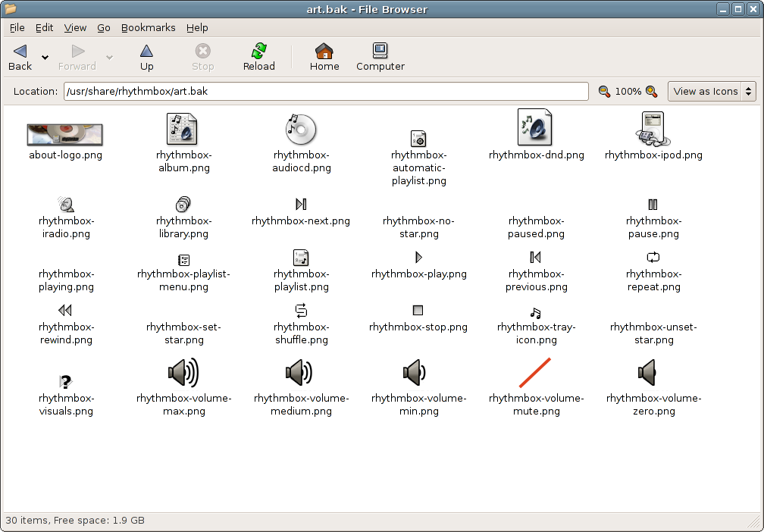Image resolution: width=764 pixels, height=532 pixels.
Task: Open the Computer location
Action: pos(380,58)
